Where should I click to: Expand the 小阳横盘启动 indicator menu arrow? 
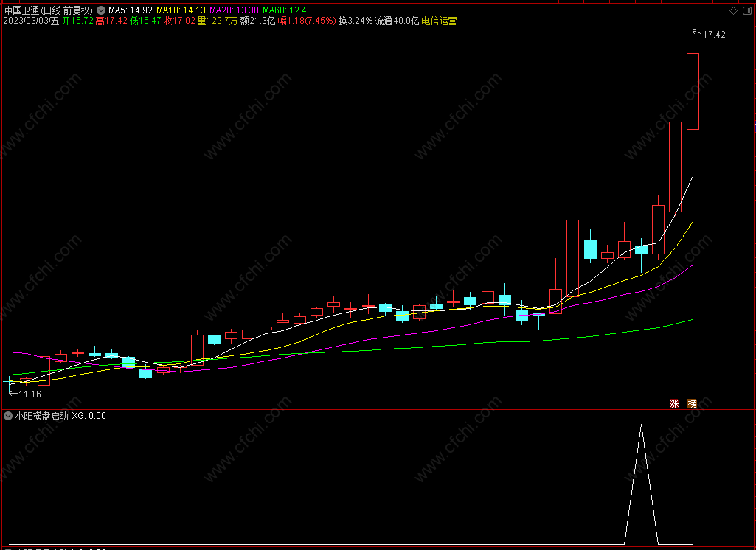[7, 416]
